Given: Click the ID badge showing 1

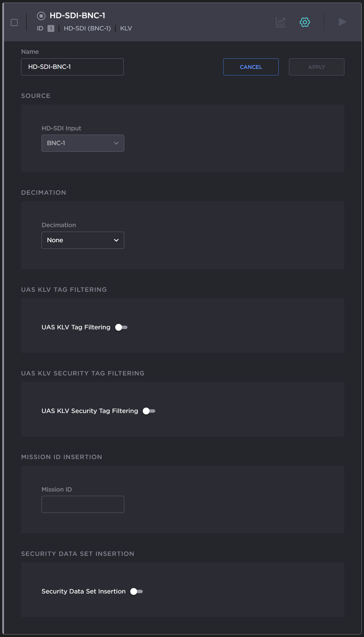Looking at the screenshot, I should point(51,28).
